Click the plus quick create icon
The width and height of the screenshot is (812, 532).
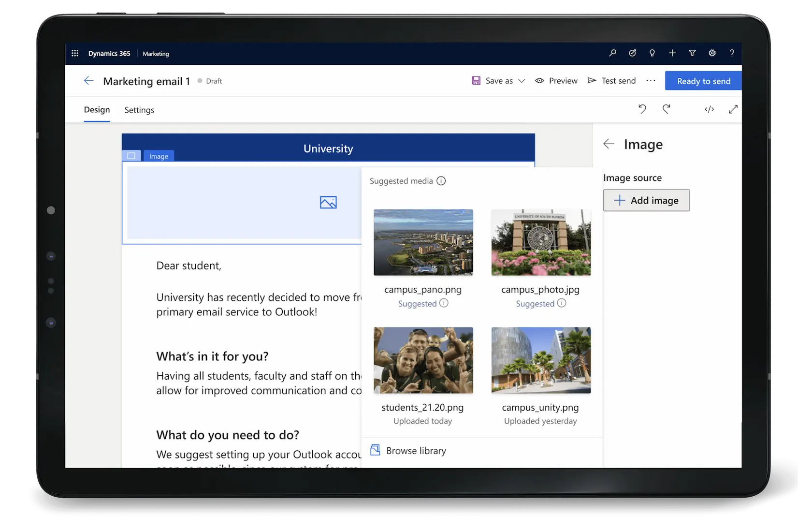point(672,53)
